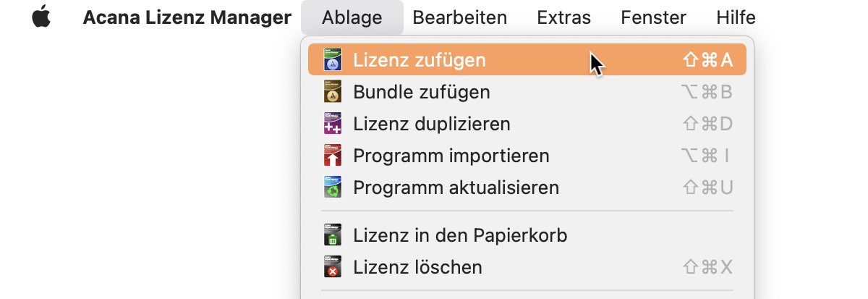Move license via Lizenz in den Papierkorb
This screenshot has width=868, height=299.
tap(527, 235)
